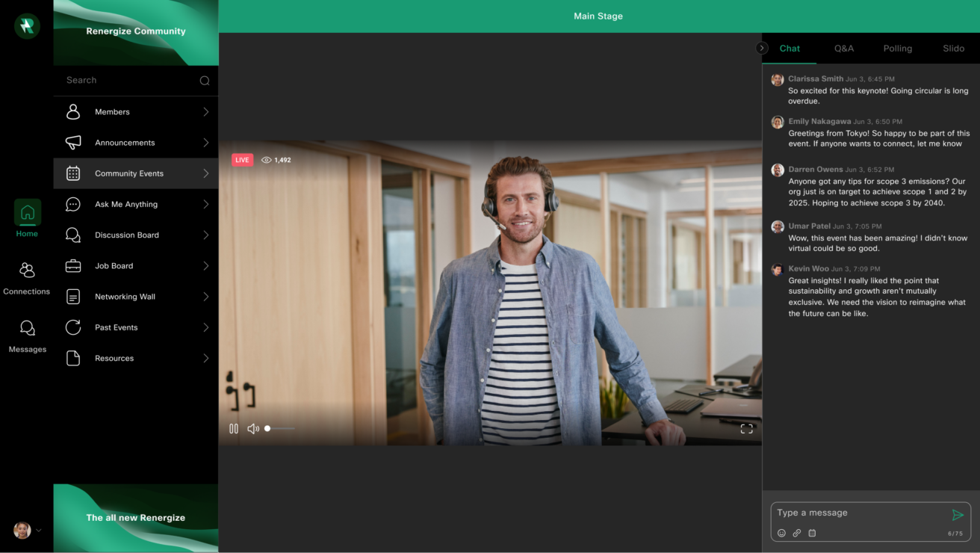980x553 pixels.
Task: Click Darren Owens' avatar
Action: 778,170
